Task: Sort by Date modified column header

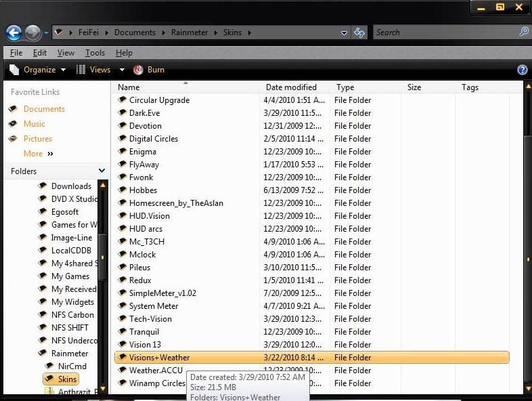Action: click(x=291, y=87)
